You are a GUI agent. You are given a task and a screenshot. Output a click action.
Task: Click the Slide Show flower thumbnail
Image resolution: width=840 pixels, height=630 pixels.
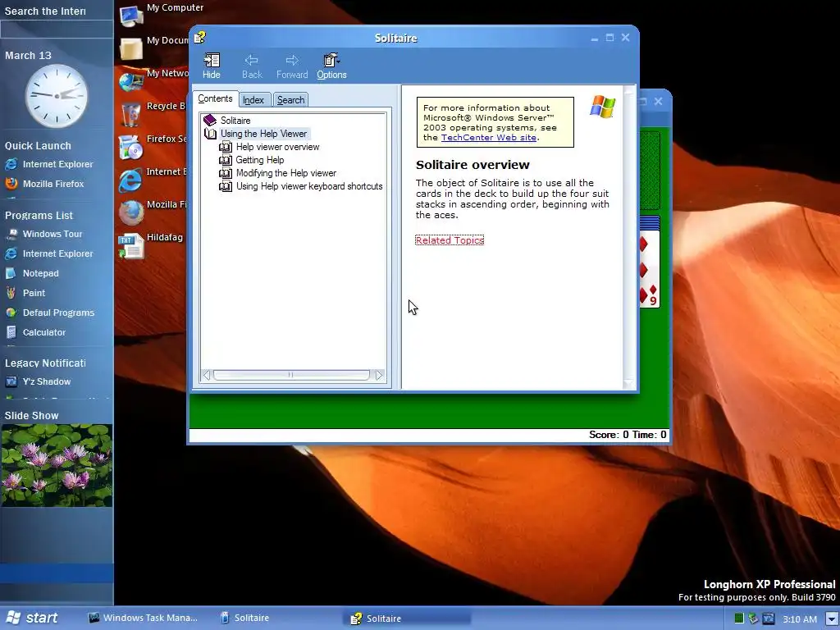57,466
